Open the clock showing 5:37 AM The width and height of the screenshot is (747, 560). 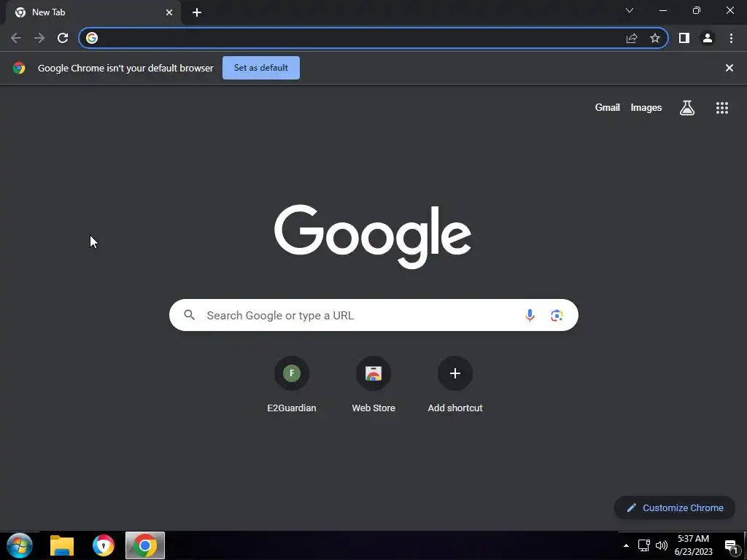[x=693, y=545]
